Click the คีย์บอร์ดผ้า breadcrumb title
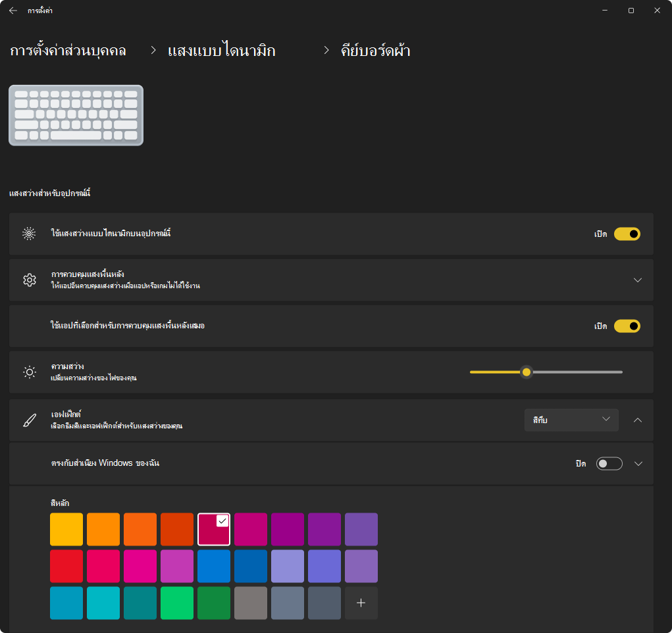672x633 pixels. 375,51
